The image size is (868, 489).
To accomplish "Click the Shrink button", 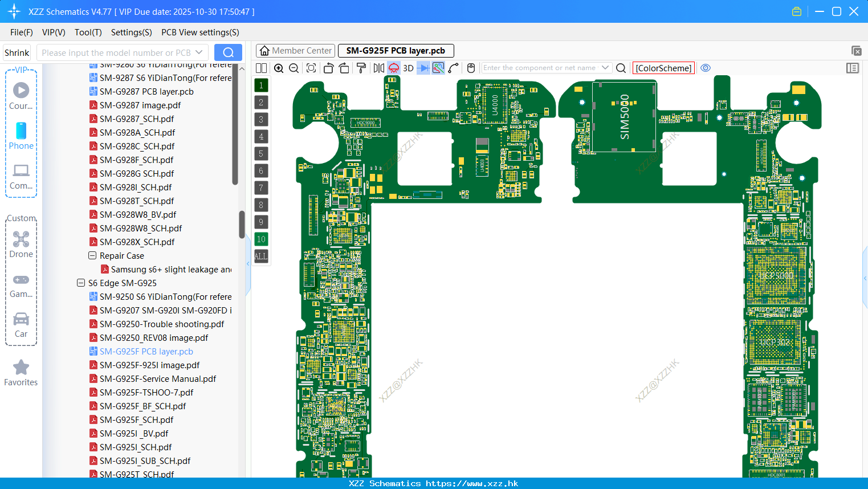I will click(x=17, y=52).
